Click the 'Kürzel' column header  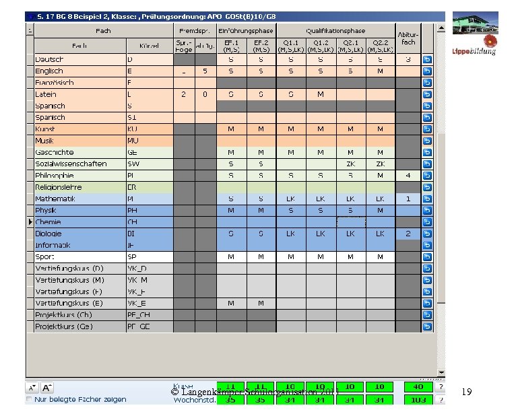tap(150, 46)
